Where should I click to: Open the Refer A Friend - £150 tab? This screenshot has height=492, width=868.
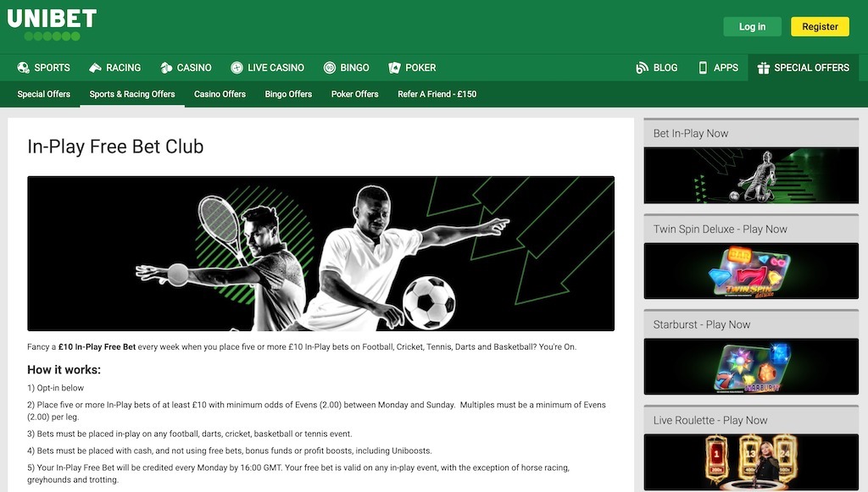437,94
